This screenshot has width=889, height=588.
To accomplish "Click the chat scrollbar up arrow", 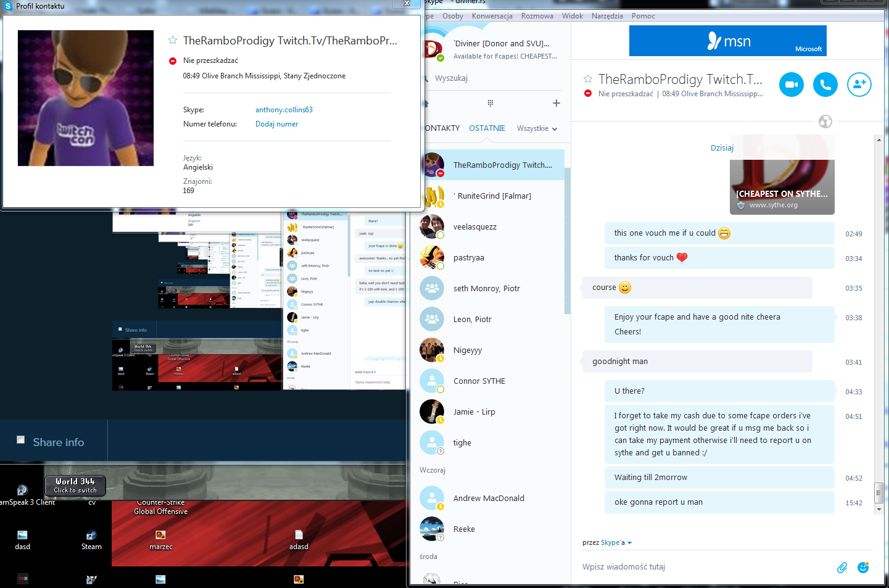I will pyautogui.click(x=879, y=140).
